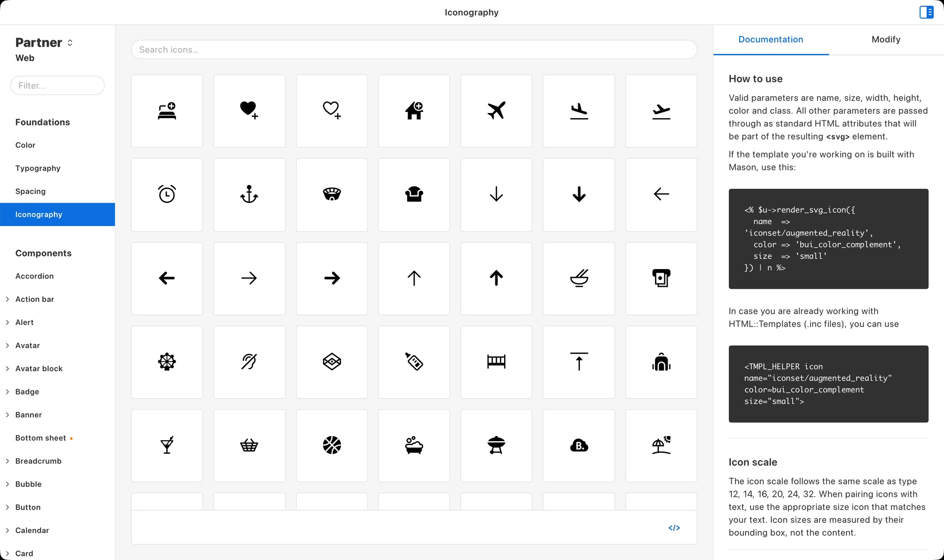
Task: Select the takeoff airplane icon
Action: [x=661, y=111]
